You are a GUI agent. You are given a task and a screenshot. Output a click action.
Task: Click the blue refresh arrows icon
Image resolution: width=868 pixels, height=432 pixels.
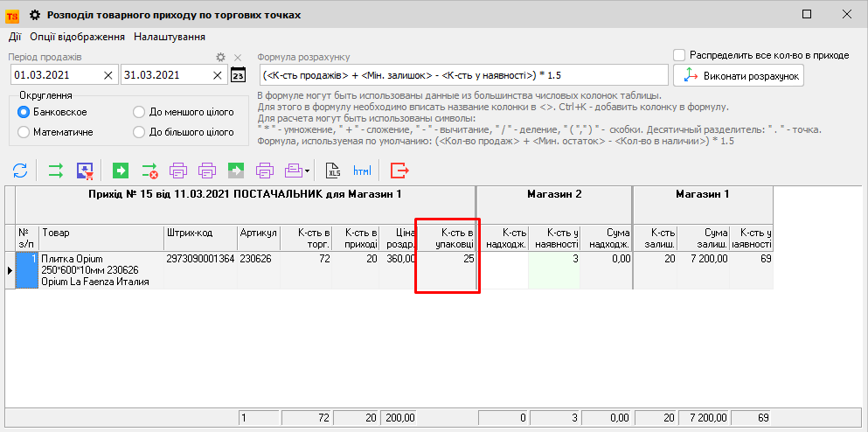pos(19,170)
